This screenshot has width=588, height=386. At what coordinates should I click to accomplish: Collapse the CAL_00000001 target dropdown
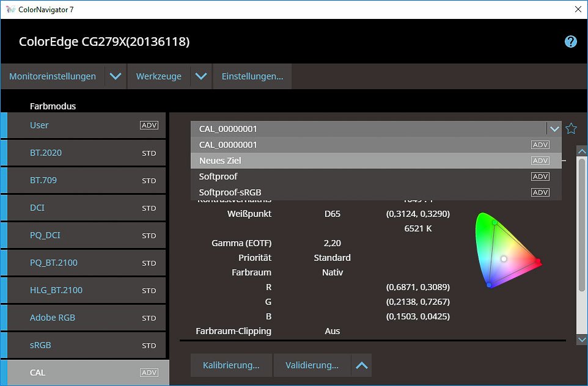554,129
